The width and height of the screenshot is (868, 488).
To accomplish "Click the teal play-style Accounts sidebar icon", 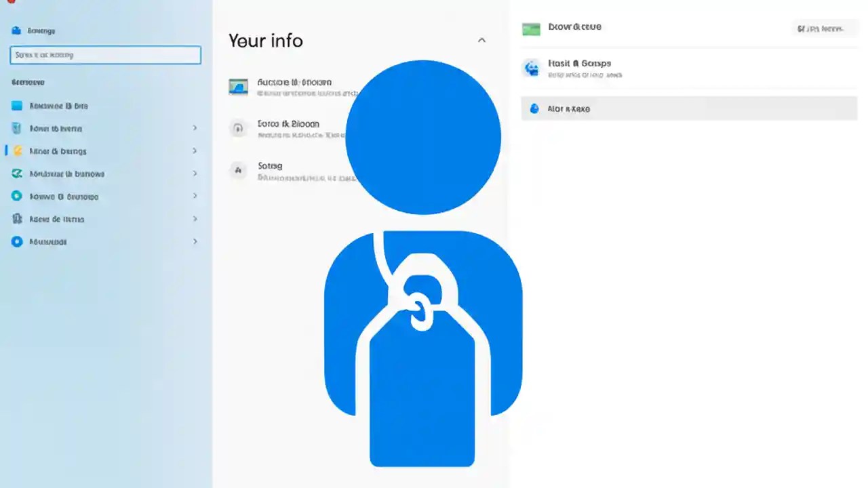I will point(16,196).
